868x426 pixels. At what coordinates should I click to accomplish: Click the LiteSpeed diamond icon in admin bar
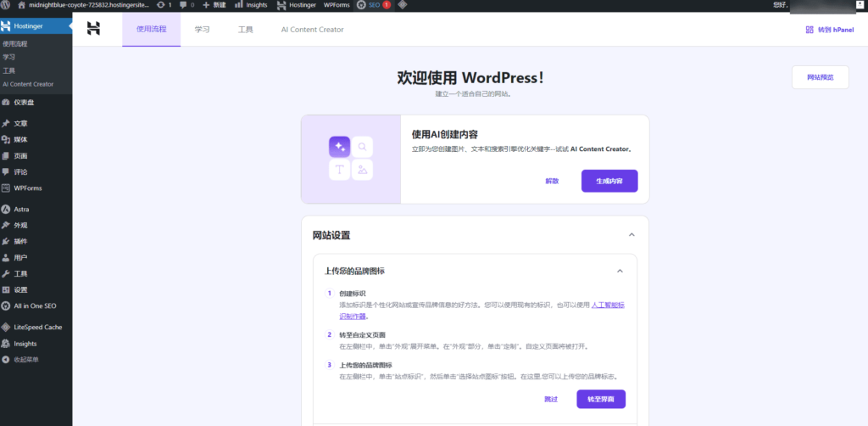(402, 5)
